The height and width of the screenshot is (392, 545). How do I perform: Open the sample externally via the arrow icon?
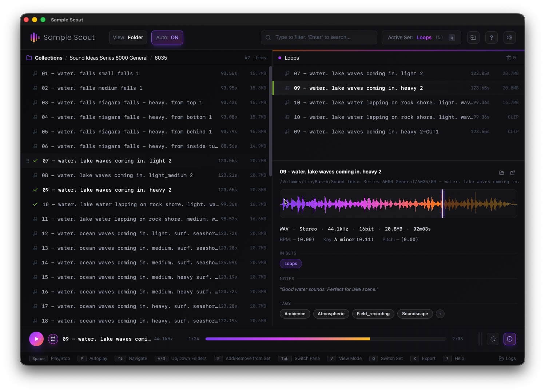(513, 173)
